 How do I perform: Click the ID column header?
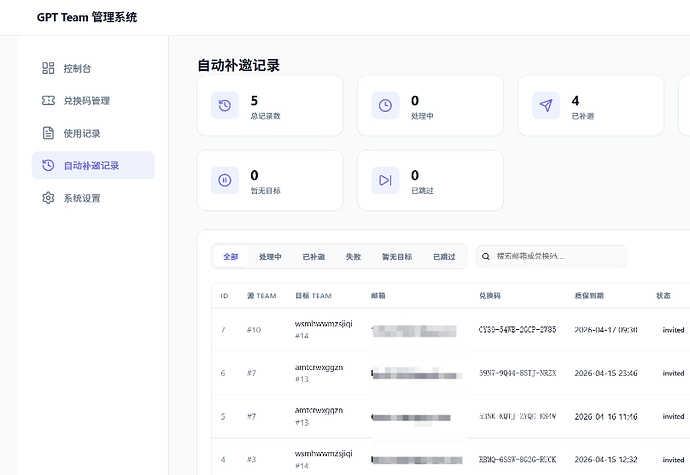coord(224,296)
